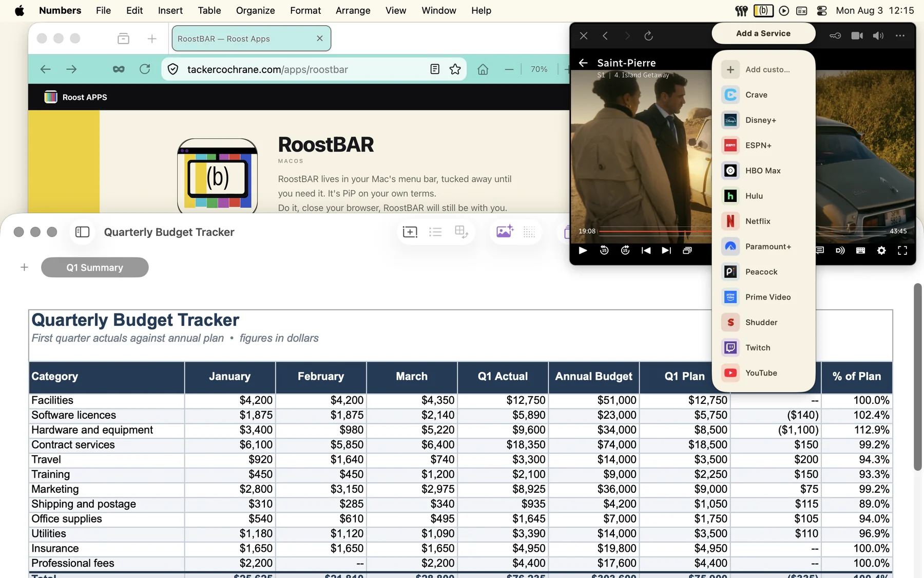This screenshot has width=924, height=578.
Task: Select Disney+ from the service list
Action: click(763, 120)
